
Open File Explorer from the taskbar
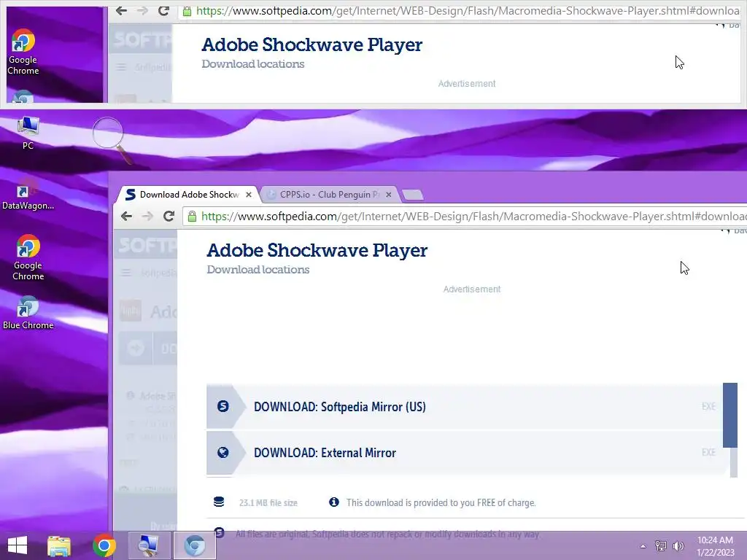(59, 545)
